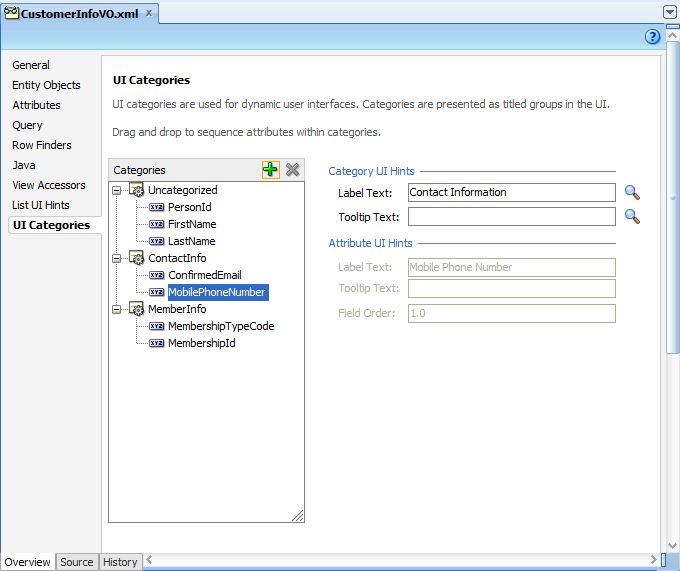The width and height of the screenshot is (680, 571).
Task: Click the category Tooltip Text field
Action: pyautogui.click(x=512, y=216)
